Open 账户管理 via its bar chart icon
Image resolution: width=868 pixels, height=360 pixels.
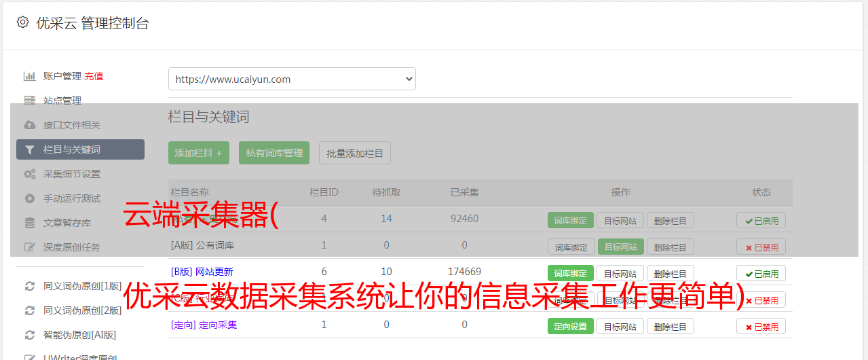point(30,76)
